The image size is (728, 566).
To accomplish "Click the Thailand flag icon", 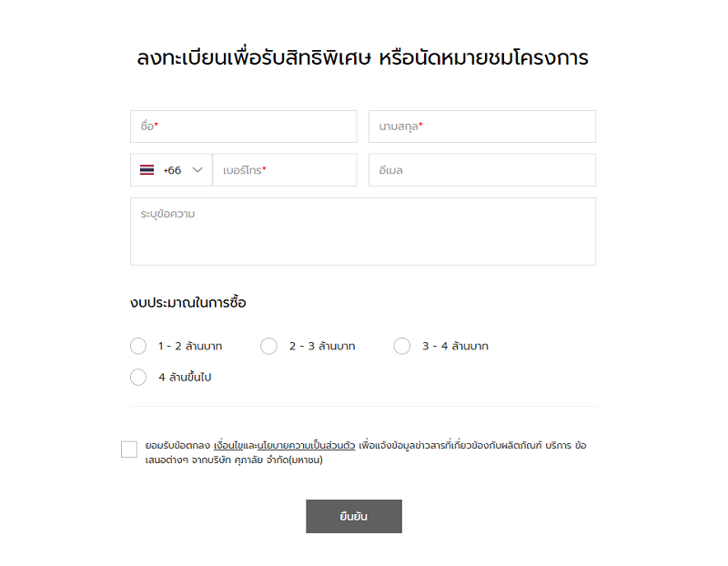I will (x=147, y=170).
